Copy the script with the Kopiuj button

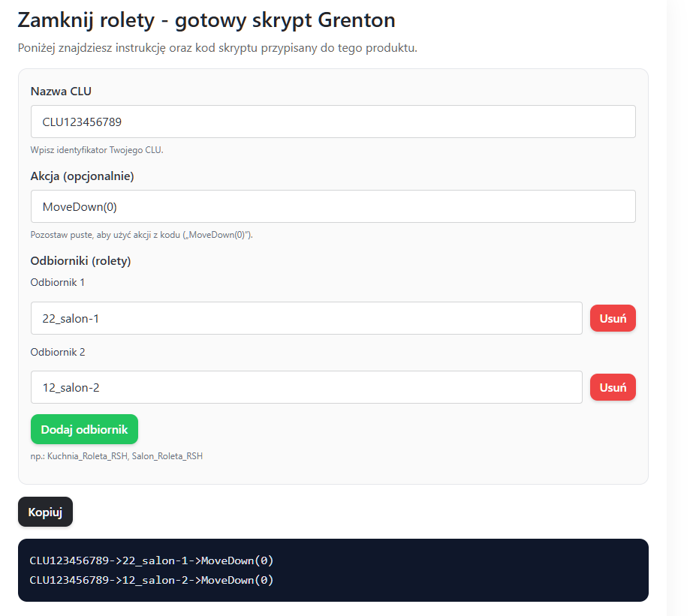(x=45, y=512)
